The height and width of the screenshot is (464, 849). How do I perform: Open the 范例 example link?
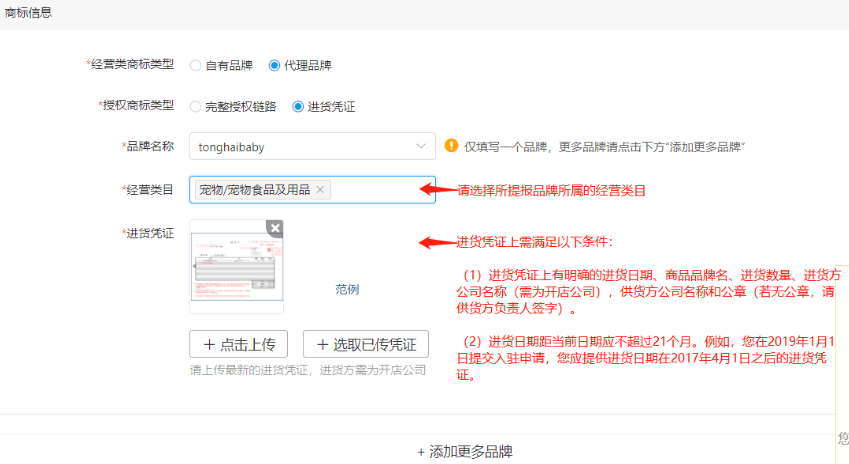point(347,289)
